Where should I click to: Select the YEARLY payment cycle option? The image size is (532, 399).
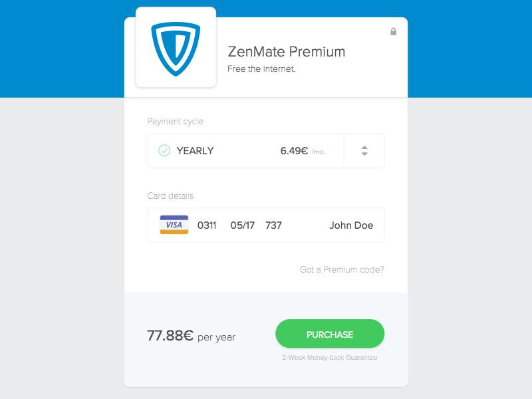(x=195, y=151)
